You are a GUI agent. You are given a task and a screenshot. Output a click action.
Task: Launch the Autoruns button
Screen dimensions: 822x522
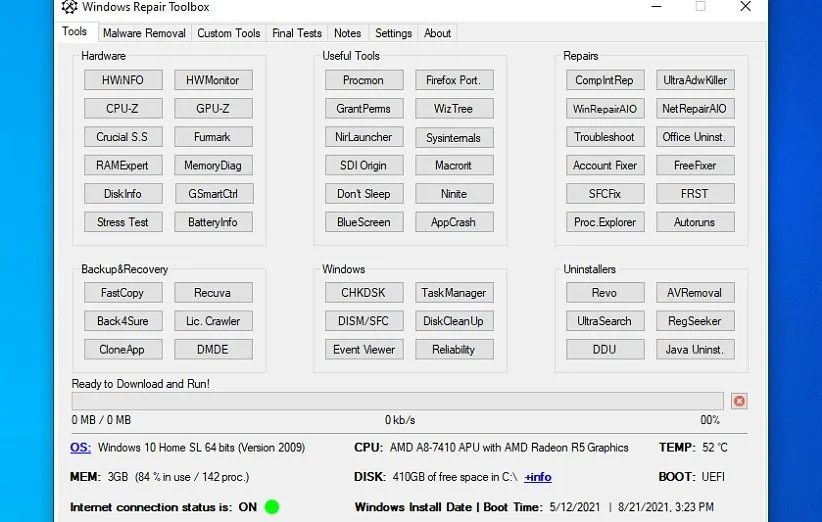point(694,222)
